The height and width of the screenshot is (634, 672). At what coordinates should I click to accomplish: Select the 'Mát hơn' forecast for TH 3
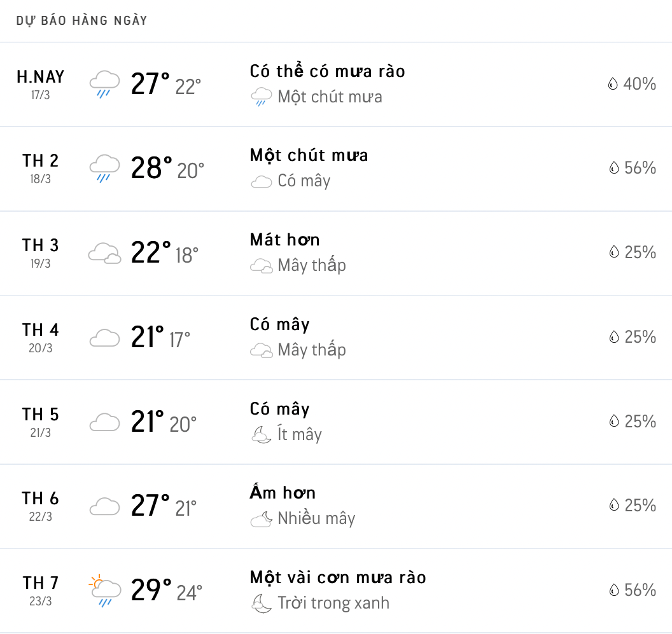(x=284, y=240)
